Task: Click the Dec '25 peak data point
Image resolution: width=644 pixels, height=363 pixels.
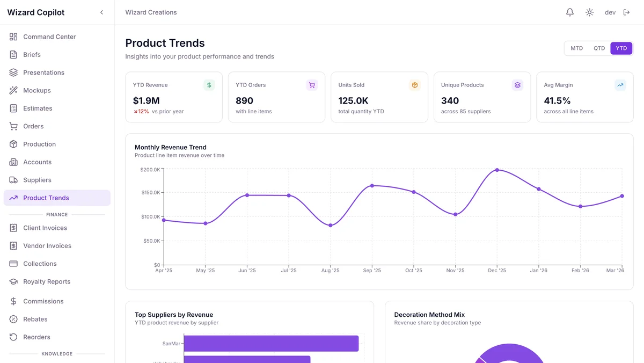Action: [497, 170]
